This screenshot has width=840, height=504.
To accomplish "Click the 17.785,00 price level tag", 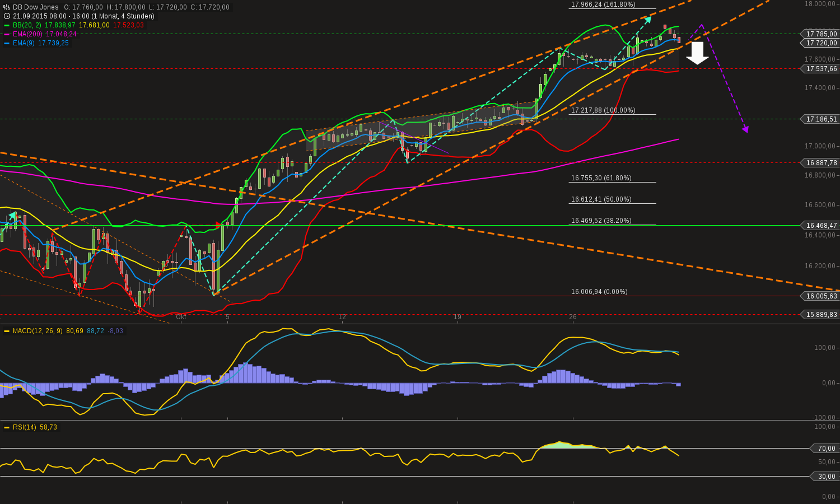I will click(x=821, y=34).
